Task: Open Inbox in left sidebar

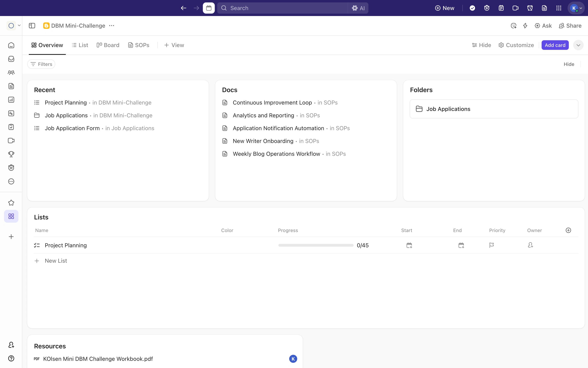Action: [x=11, y=59]
